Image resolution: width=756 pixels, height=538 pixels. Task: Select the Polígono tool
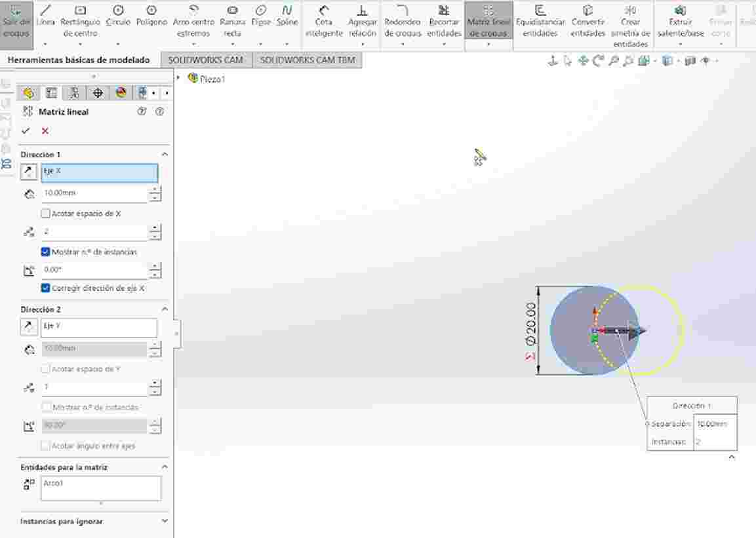pos(151,16)
